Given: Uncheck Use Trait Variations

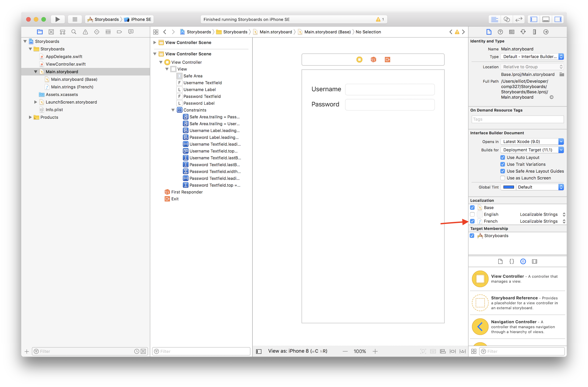Looking at the screenshot, I should click(x=503, y=164).
